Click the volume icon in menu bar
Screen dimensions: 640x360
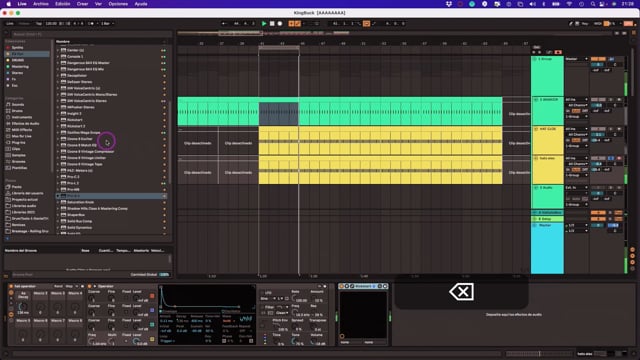coord(532,4)
